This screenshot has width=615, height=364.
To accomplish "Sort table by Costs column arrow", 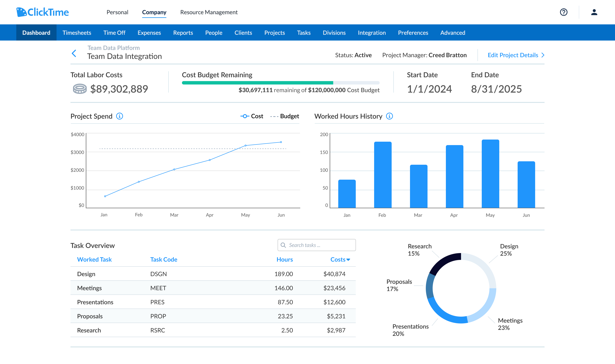I will 348,259.
